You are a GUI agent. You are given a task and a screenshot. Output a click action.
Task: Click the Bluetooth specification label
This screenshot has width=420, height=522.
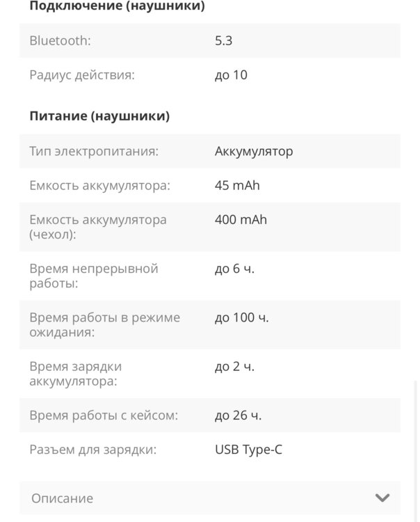pos(60,40)
